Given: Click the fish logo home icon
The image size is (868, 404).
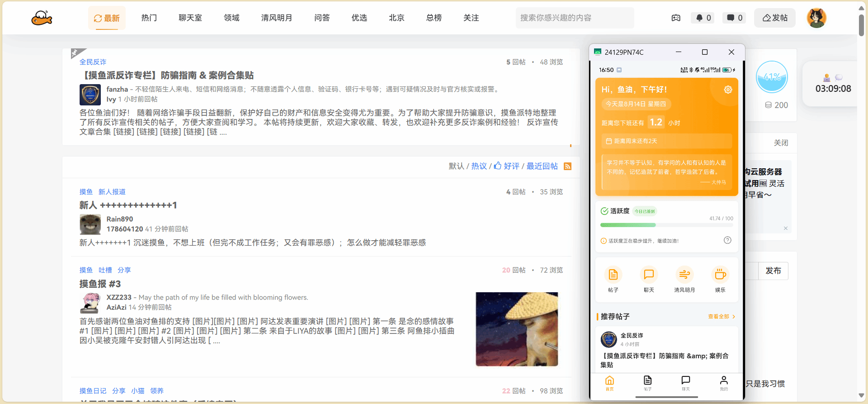Looking at the screenshot, I should [x=42, y=18].
